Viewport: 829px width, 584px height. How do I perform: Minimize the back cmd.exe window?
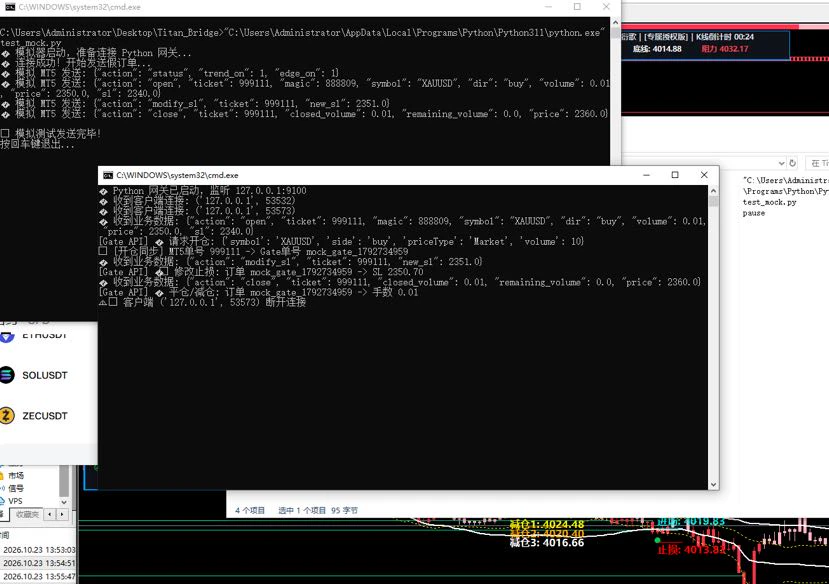pos(548,7)
